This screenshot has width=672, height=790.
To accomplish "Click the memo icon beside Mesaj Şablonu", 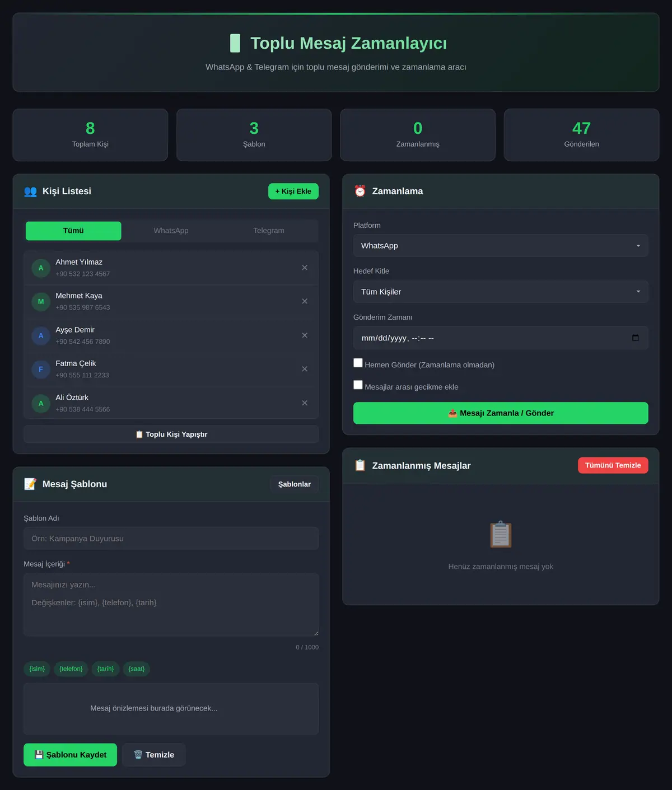I will click(x=30, y=484).
